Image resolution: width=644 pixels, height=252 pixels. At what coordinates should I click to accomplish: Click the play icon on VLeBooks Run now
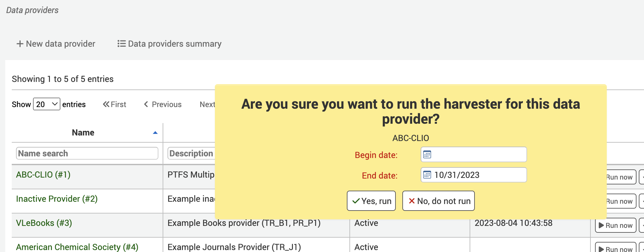tap(601, 225)
